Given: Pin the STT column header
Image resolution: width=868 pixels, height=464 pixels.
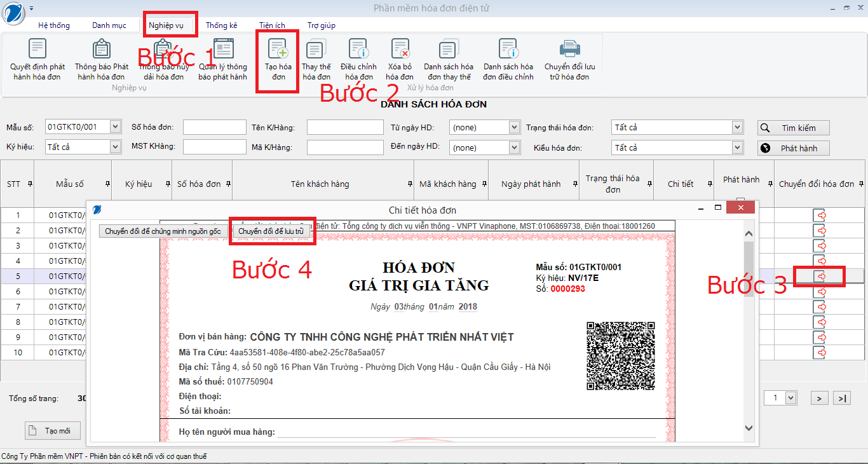Looking at the screenshot, I should [x=30, y=184].
